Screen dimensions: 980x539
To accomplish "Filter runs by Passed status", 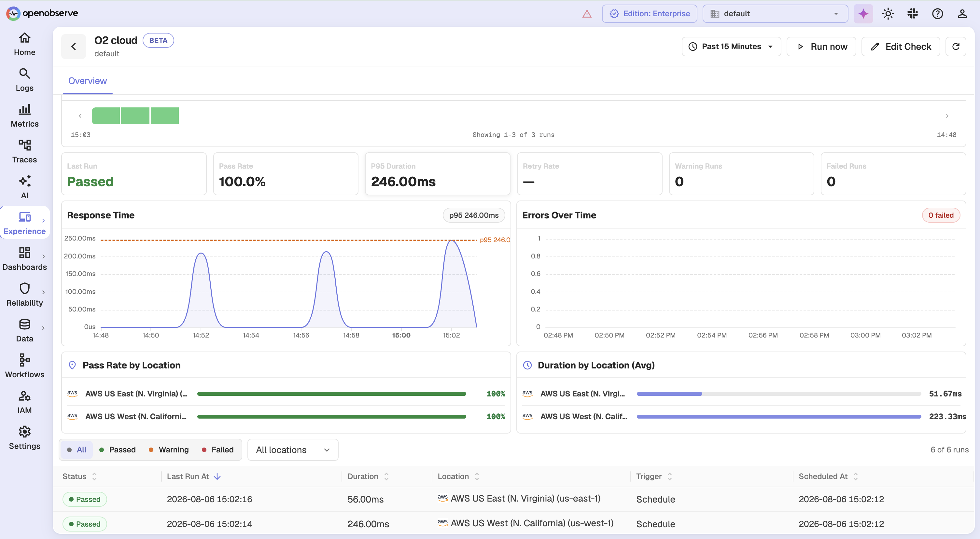I will pos(117,449).
